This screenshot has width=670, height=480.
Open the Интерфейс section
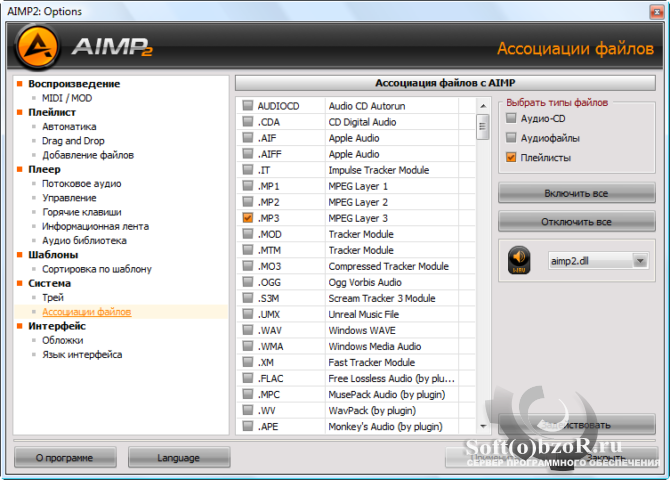[57, 326]
